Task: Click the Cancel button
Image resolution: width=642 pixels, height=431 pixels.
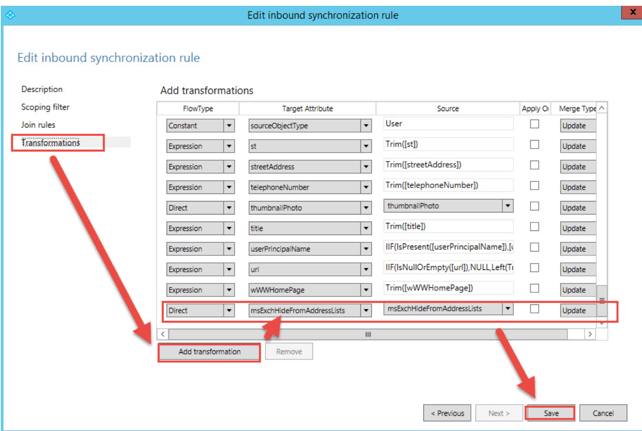Action: [603, 413]
